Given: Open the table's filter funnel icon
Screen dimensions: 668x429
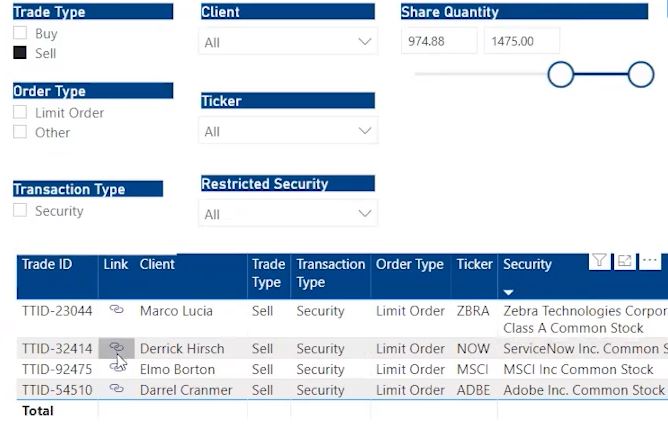Looking at the screenshot, I should [x=599, y=261].
